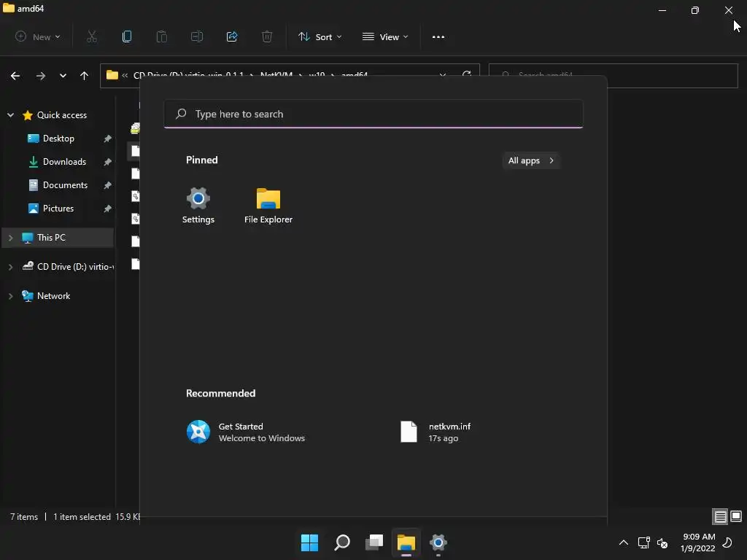Open the Sort options dropdown

320,36
